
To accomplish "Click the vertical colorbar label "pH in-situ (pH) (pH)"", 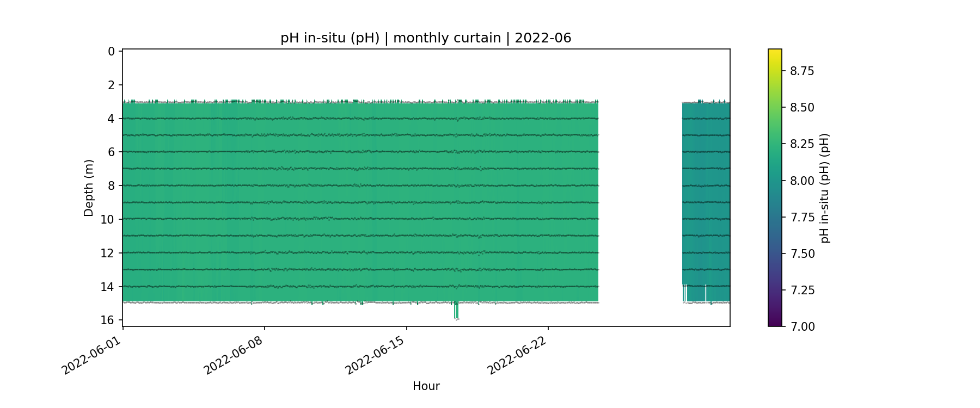I will (825, 188).
